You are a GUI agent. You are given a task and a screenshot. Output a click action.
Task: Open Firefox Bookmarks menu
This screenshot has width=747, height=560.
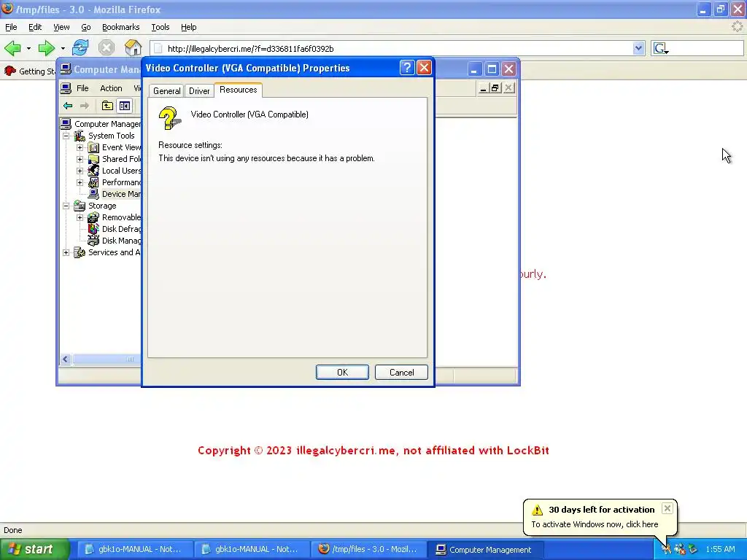click(x=120, y=27)
